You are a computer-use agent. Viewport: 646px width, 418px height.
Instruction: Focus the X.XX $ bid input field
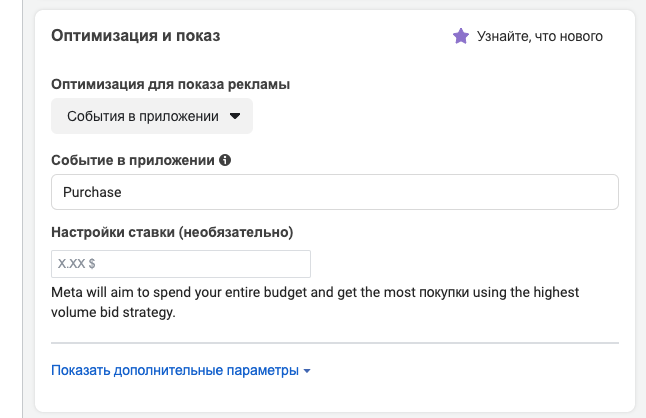point(181,264)
